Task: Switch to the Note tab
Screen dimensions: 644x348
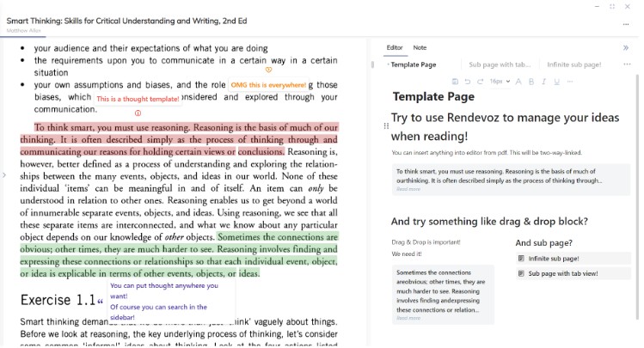Action: [420, 48]
